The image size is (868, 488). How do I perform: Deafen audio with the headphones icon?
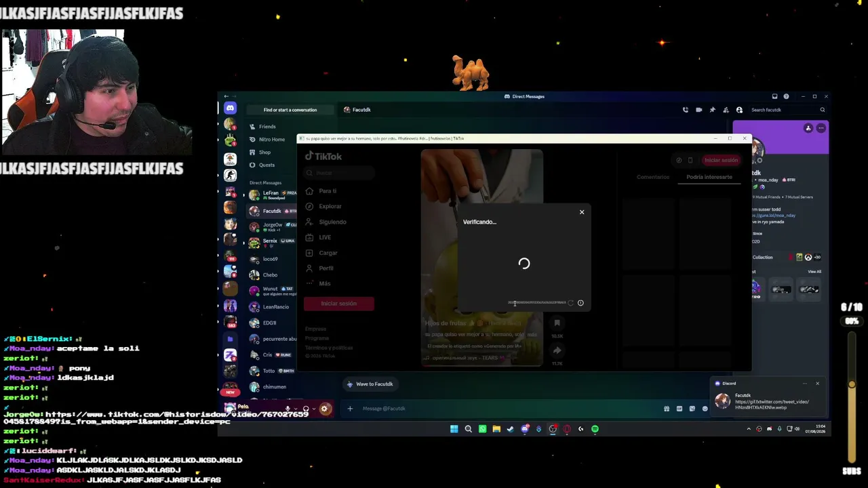click(x=306, y=409)
